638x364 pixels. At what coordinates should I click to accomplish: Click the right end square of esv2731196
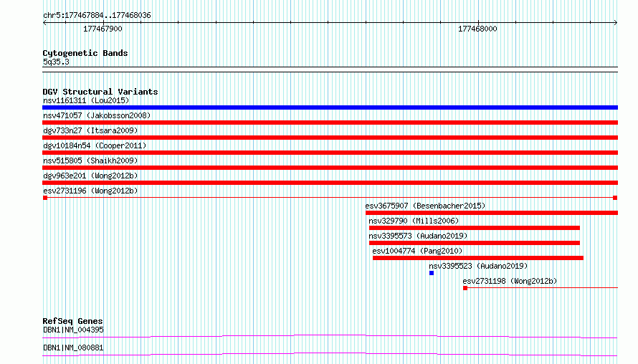point(615,198)
